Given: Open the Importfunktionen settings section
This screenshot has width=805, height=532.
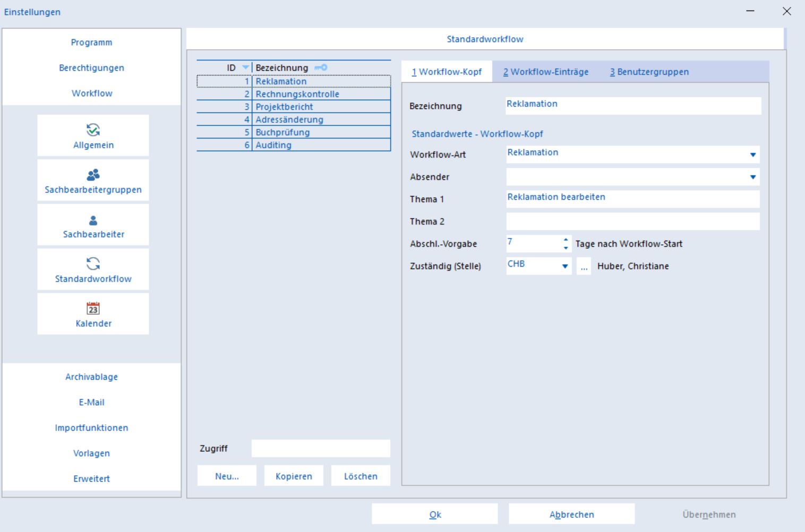Looking at the screenshot, I should click(x=91, y=428).
